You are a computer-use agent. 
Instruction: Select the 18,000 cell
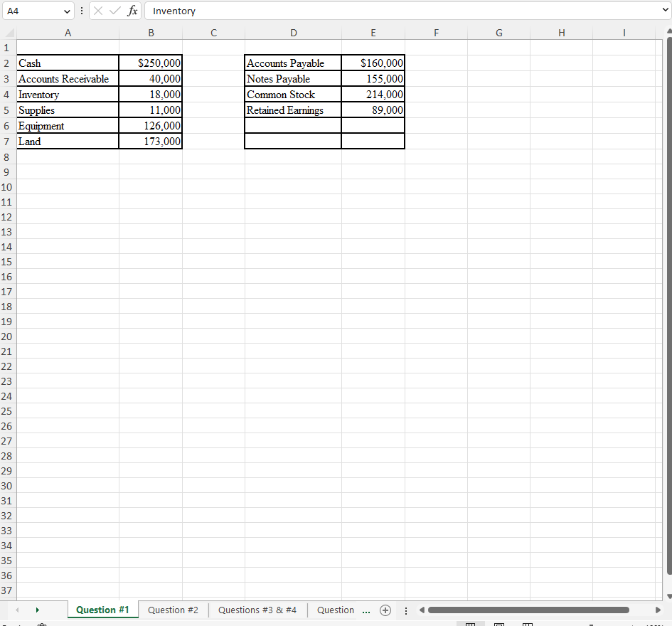click(151, 95)
